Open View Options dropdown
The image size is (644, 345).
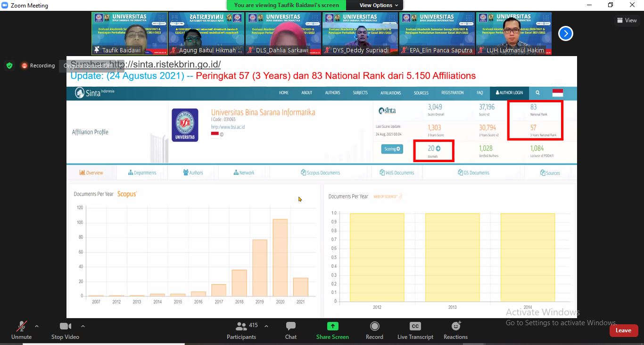379,5
